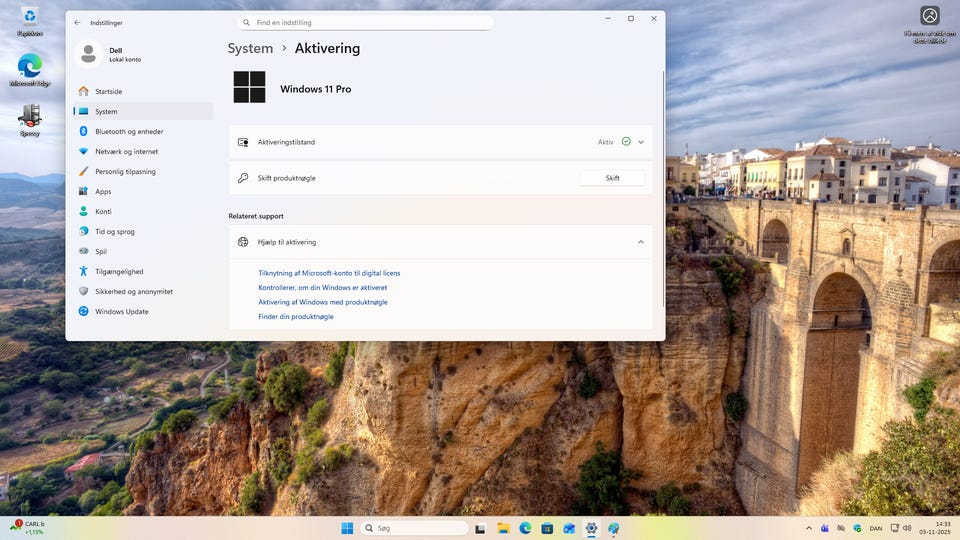Collapse the Hjælp til aktivering section
The height and width of the screenshot is (540, 960).
pyautogui.click(x=641, y=242)
